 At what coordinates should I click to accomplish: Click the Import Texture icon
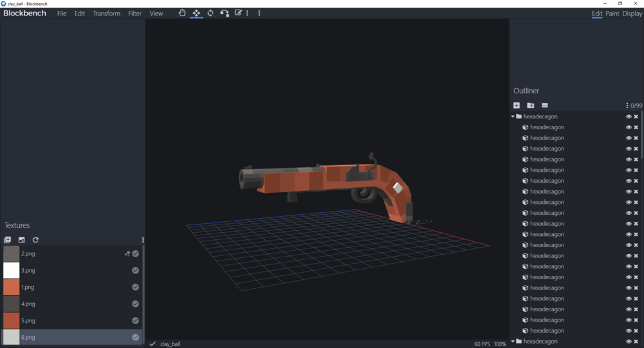pos(8,240)
